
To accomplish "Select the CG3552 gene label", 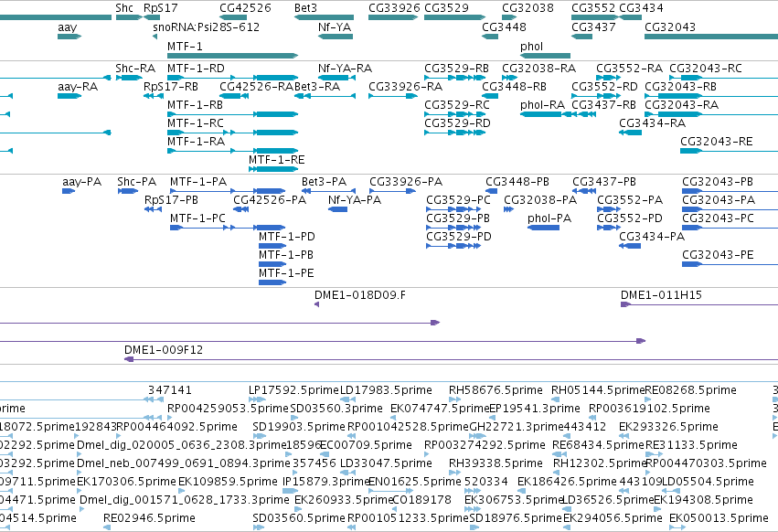I will tap(594, 8).
